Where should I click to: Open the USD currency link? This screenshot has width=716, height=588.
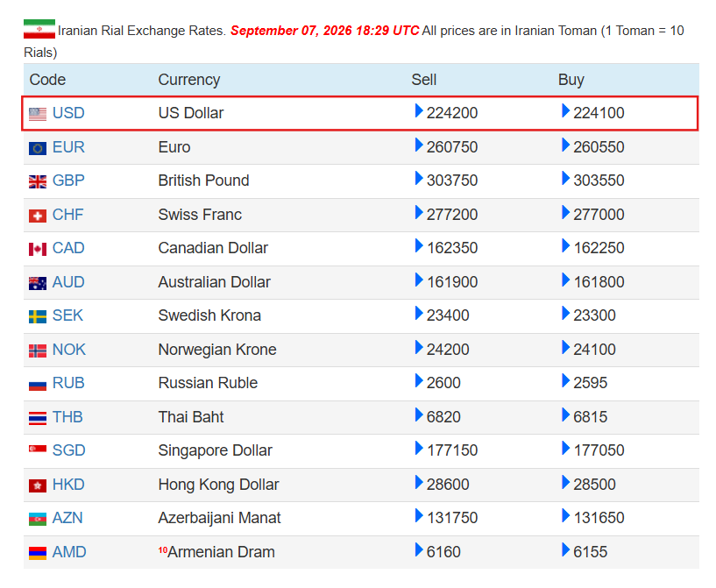68,113
